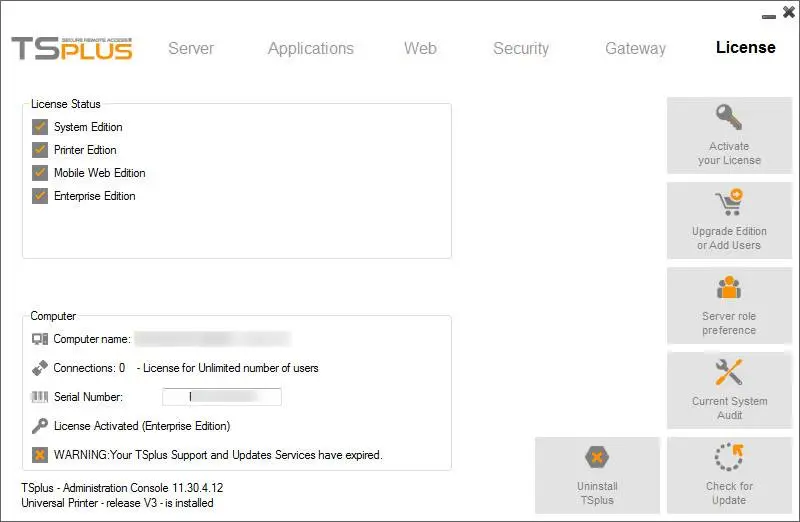
Task: Click the TSplus logo
Action: [72, 48]
